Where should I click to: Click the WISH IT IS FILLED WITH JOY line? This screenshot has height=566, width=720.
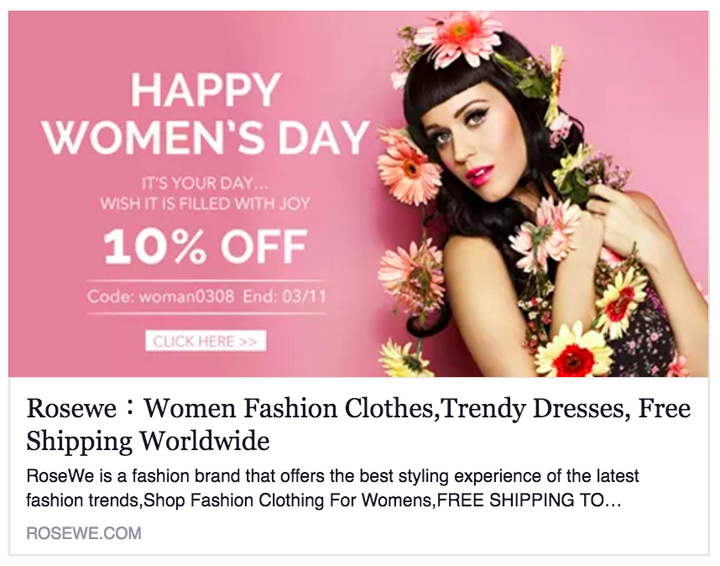pos(205,203)
